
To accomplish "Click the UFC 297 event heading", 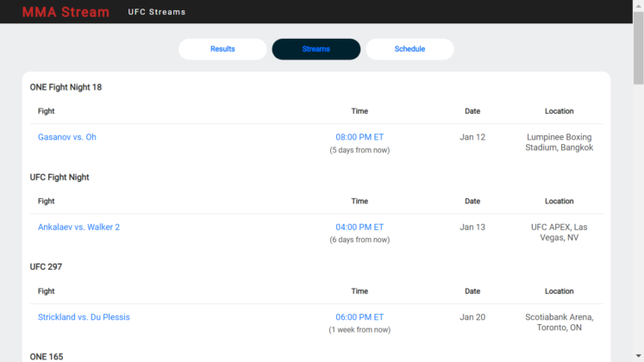I will (46, 267).
